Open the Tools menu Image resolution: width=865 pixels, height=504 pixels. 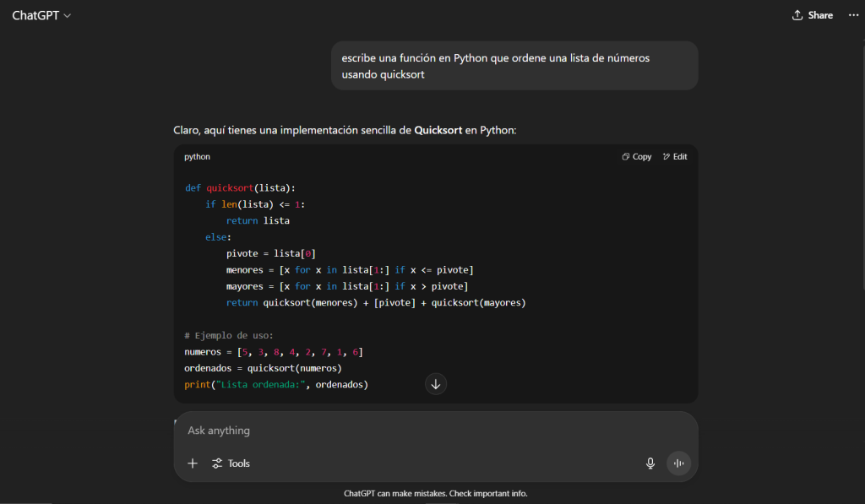231,463
